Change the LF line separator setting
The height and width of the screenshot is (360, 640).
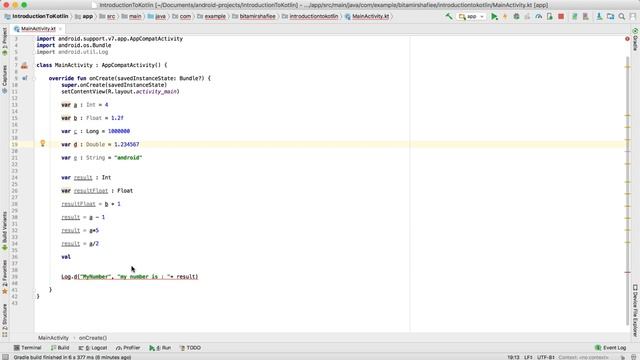point(528,357)
